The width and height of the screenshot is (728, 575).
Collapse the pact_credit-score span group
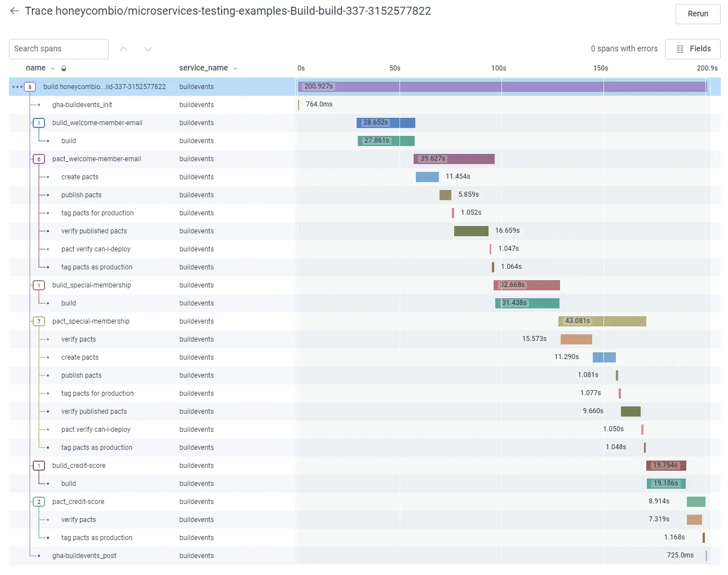pos(39,502)
